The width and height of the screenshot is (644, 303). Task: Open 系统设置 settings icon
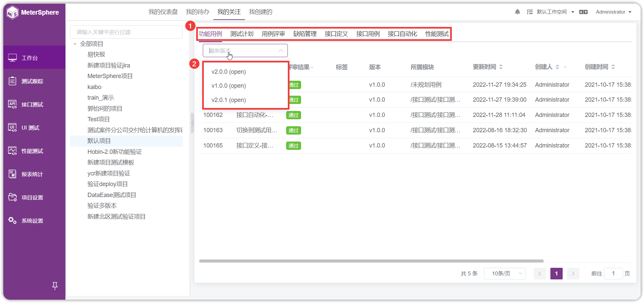coord(32,220)
